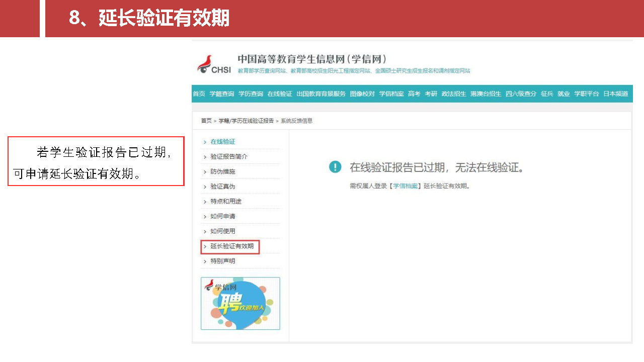Expand the 如何申请 sidebar arrow
Screen dimensions: 644x362
coord(205,217)
